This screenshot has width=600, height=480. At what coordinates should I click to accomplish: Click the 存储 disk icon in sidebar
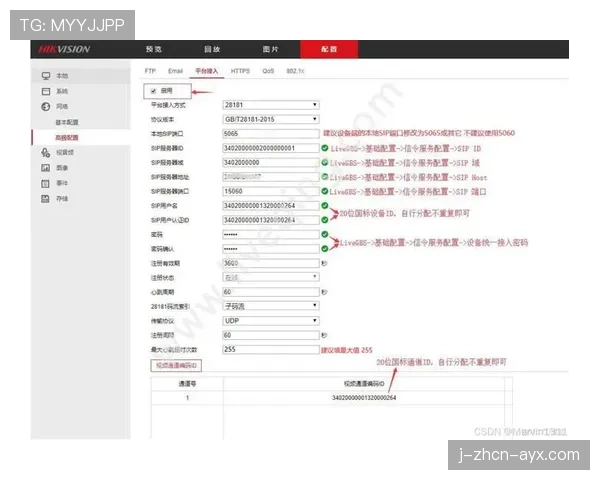pyautogui.click(x=46, y=199)
